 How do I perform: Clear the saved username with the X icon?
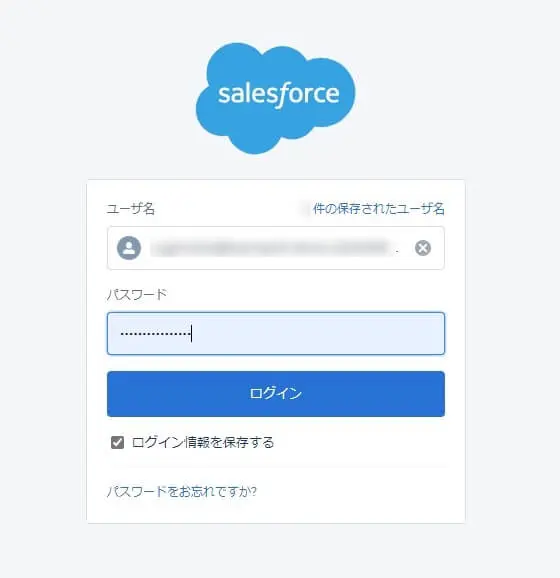pos(423,248)
